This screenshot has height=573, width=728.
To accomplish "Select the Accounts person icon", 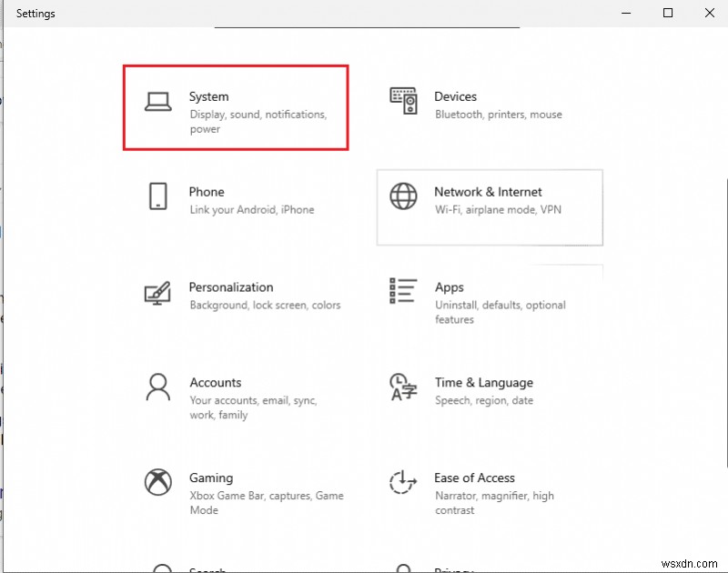I will 158,387.
